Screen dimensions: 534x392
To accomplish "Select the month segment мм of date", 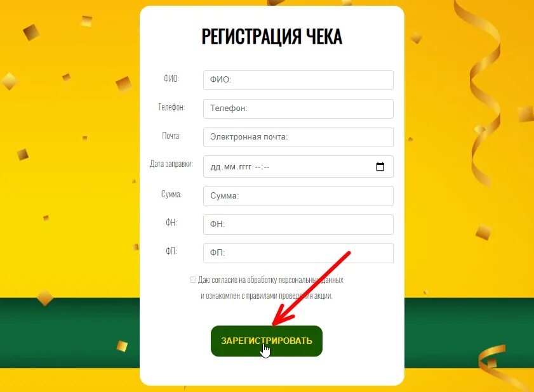I will pos(230,167).
